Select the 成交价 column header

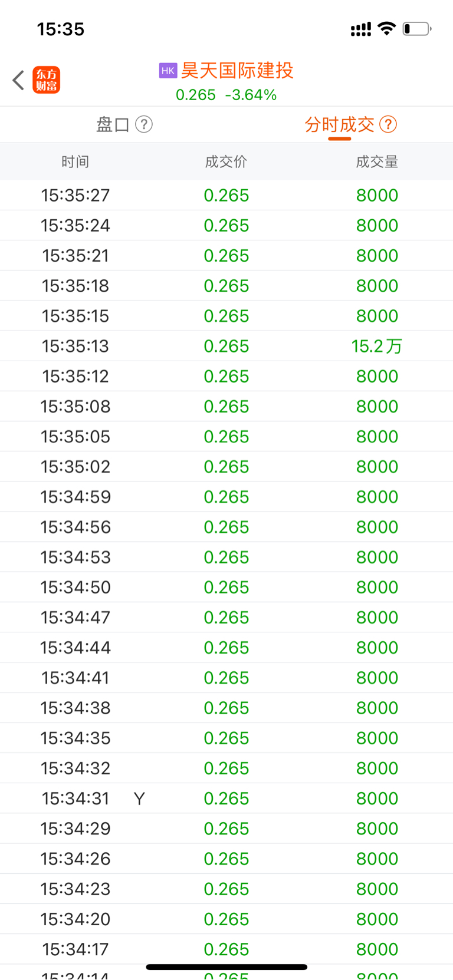point(226,161)
